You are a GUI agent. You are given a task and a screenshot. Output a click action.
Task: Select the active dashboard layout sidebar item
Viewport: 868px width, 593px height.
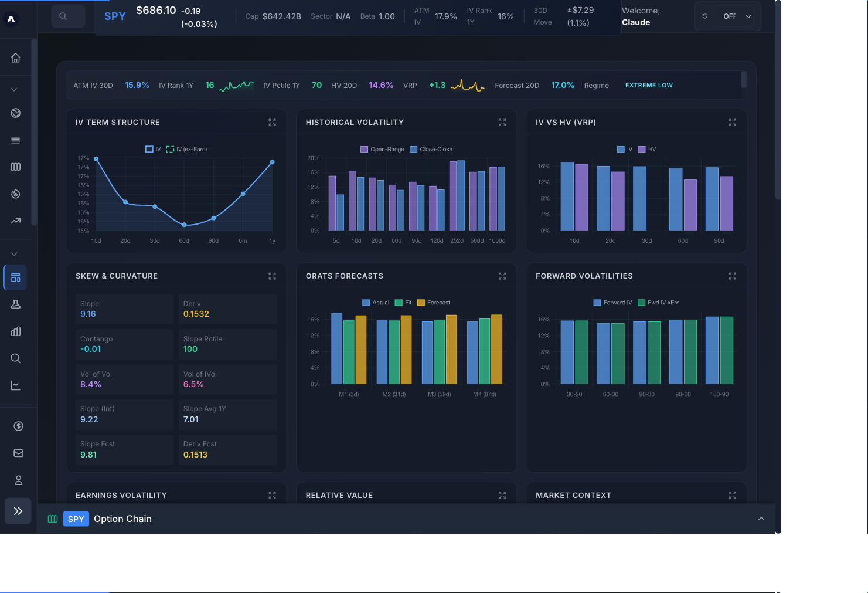coord(16,277)
